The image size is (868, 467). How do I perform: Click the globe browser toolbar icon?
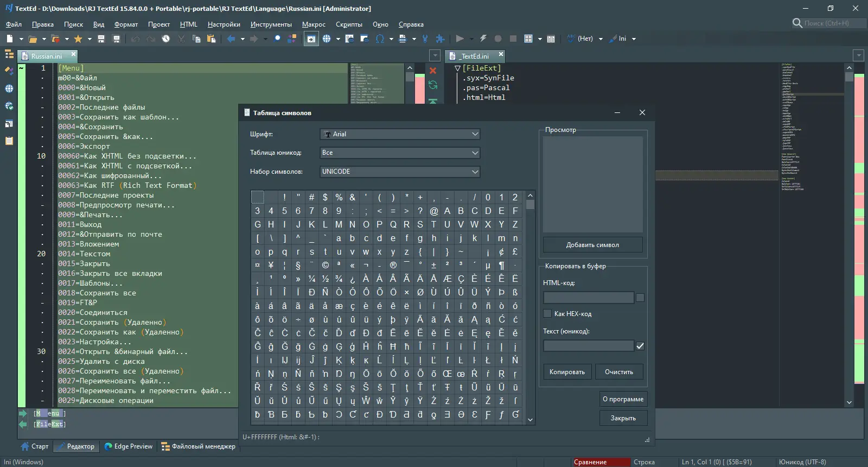(x=327, y=39)
